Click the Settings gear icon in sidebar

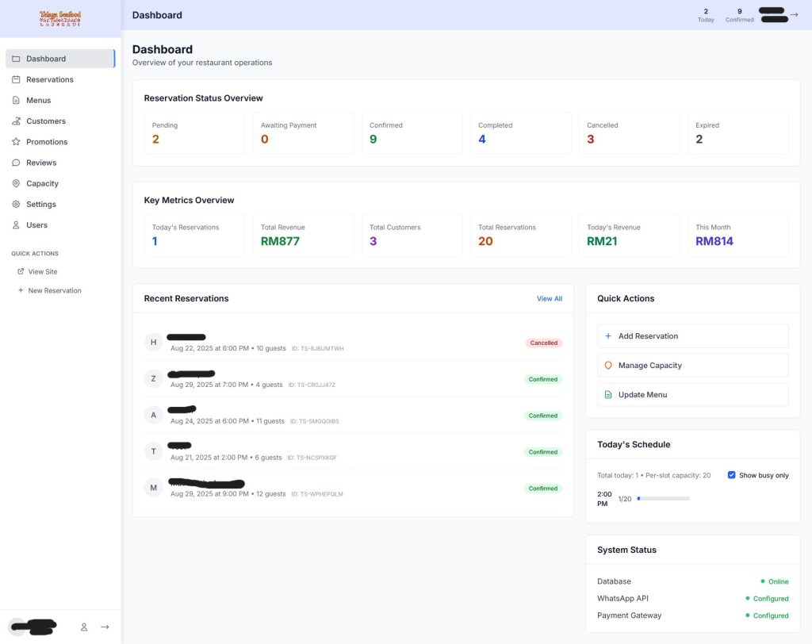[17, 205]
